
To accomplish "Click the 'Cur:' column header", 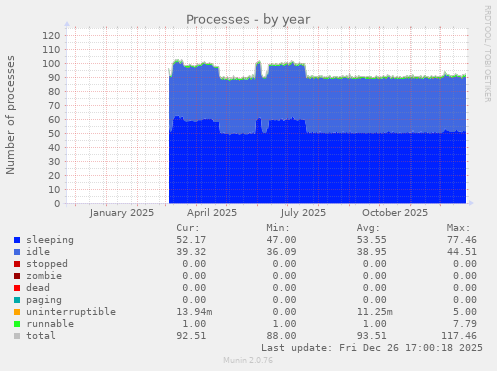I will [188, 228].
